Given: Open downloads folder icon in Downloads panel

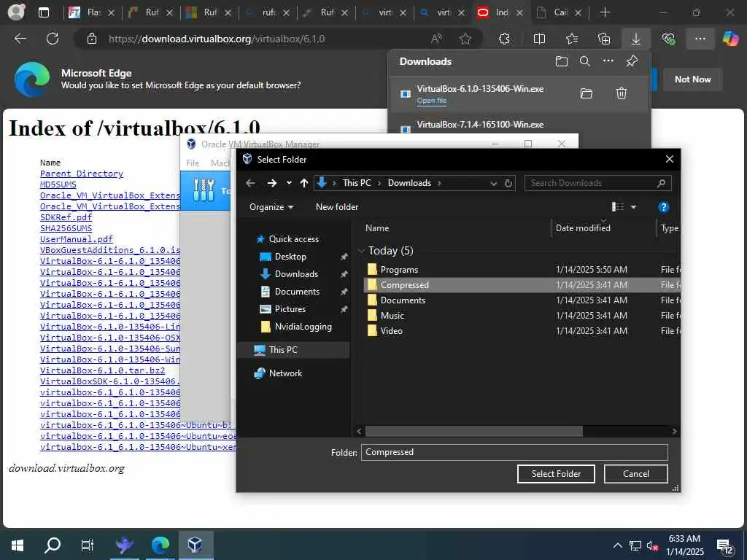Looking at the screenshot, I should click(x=562, y=61).
